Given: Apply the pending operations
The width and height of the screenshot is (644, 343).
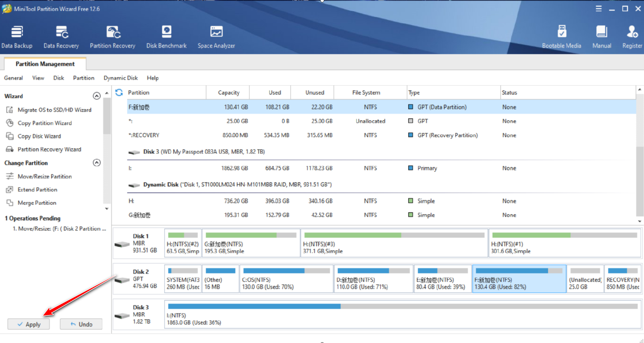Looking at the screenshot, I should tap(29, 324).
